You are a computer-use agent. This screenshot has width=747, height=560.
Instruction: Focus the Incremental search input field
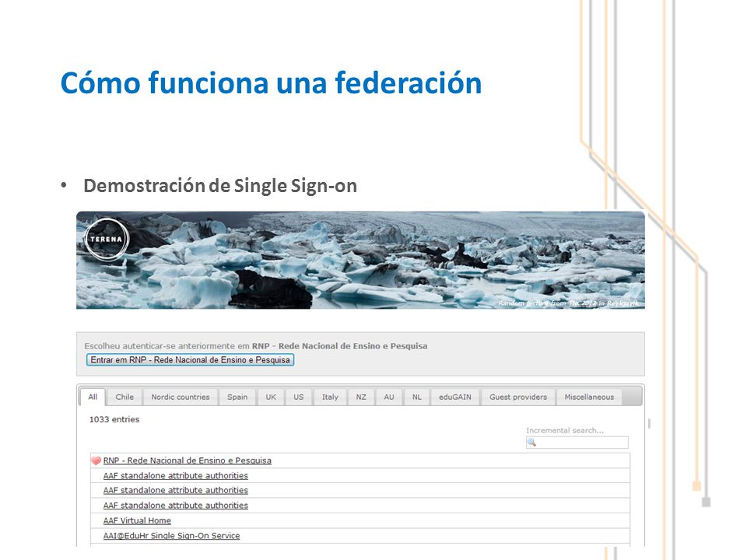pyautogui.click(x=577, y=443)
